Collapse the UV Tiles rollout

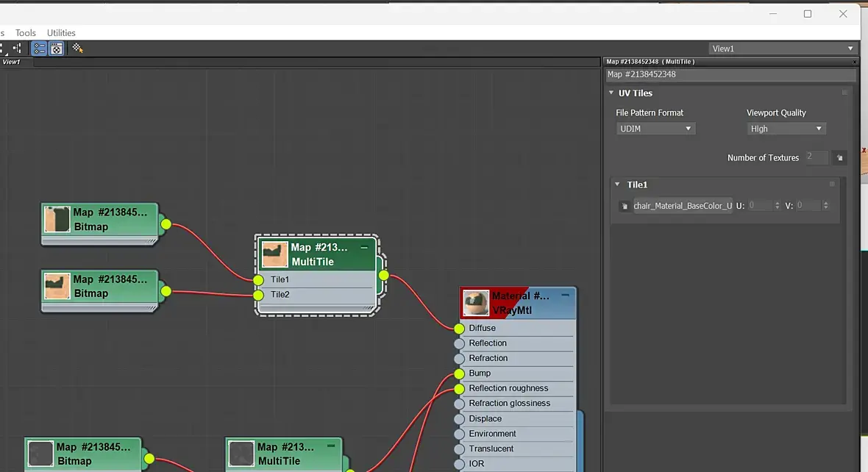(x=611, y=93)
